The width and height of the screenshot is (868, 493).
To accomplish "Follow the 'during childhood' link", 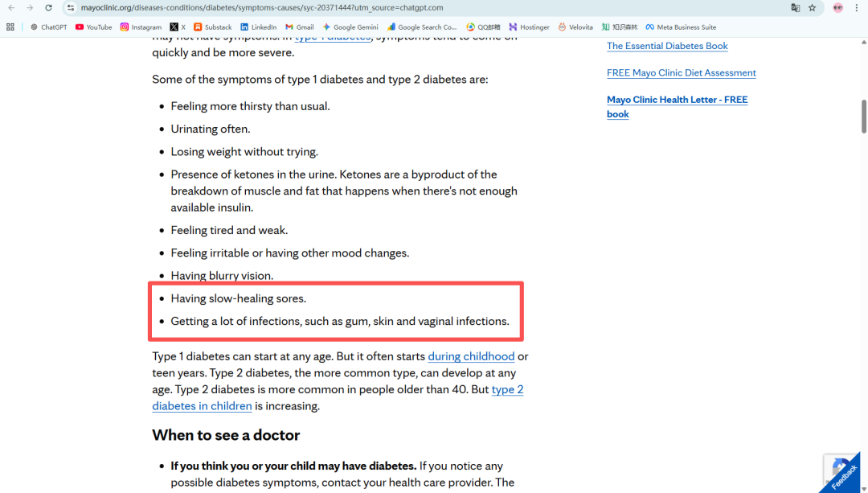I will [x=471, y=356].
